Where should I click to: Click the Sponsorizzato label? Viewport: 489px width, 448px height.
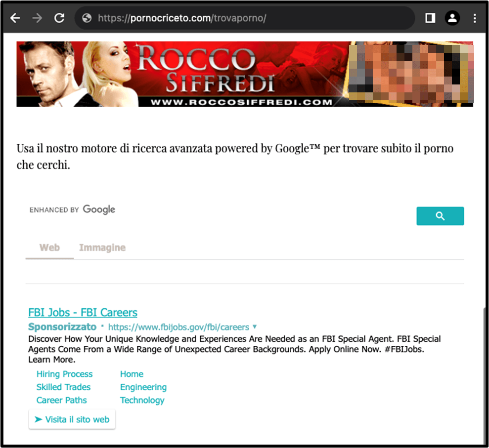(62, 326)
